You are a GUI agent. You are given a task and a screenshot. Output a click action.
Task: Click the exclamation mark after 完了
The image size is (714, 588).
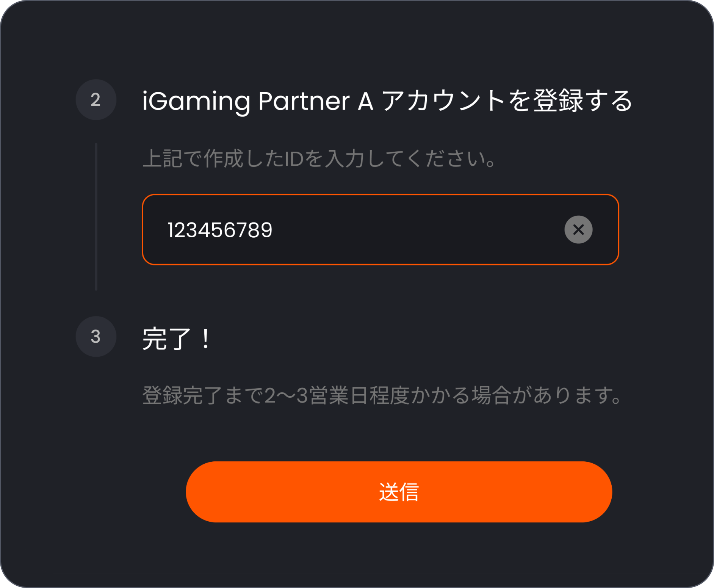206,338
